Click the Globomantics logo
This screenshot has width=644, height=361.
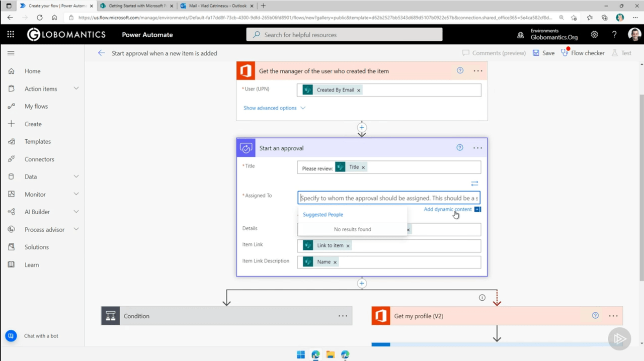(66, 34)
